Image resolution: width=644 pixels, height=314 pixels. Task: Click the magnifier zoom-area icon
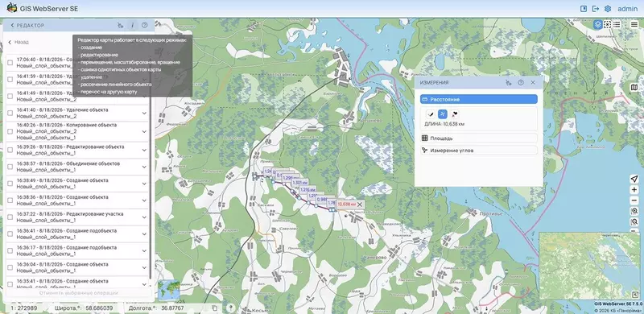634,211
